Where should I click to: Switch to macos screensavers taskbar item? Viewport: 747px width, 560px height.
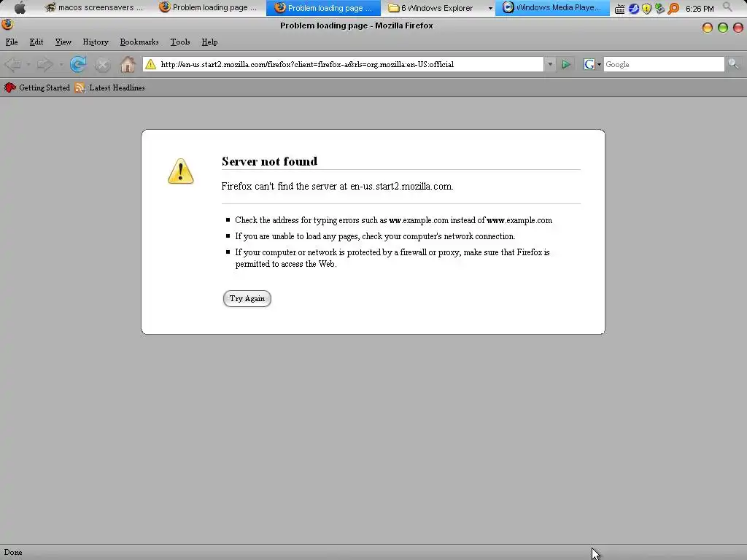pyautogui.click(x=94, y=7)
